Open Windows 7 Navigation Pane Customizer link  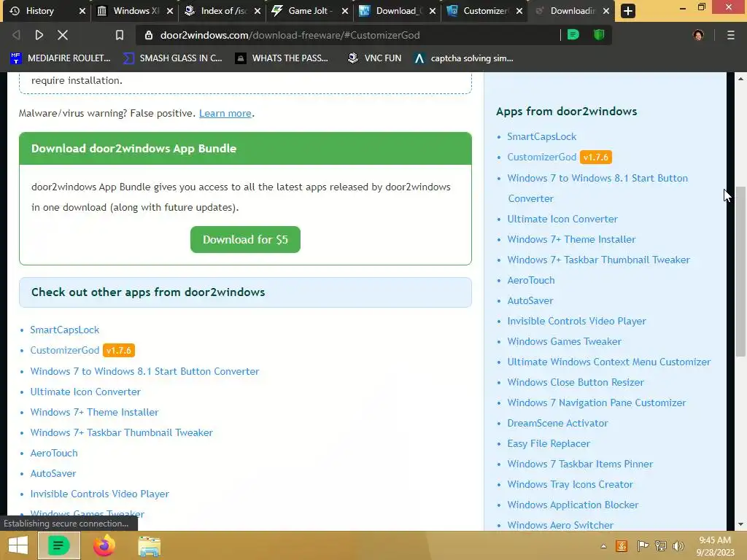(597, 402)
